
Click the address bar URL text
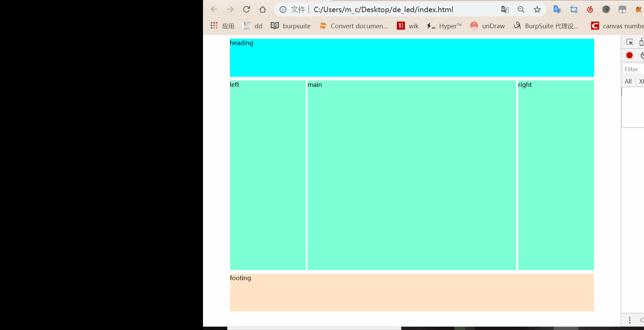coord(383,9)
